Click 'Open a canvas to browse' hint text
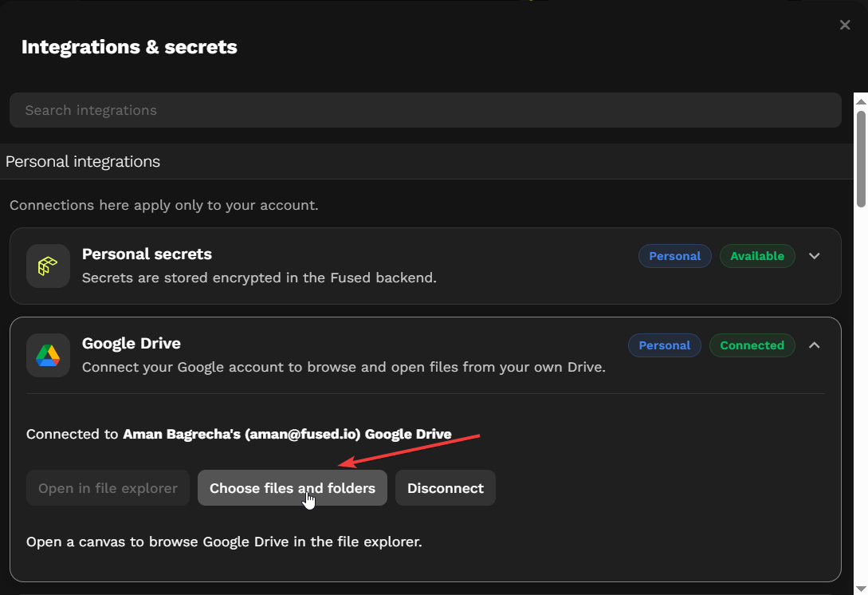868x595 pixels. 224,542
